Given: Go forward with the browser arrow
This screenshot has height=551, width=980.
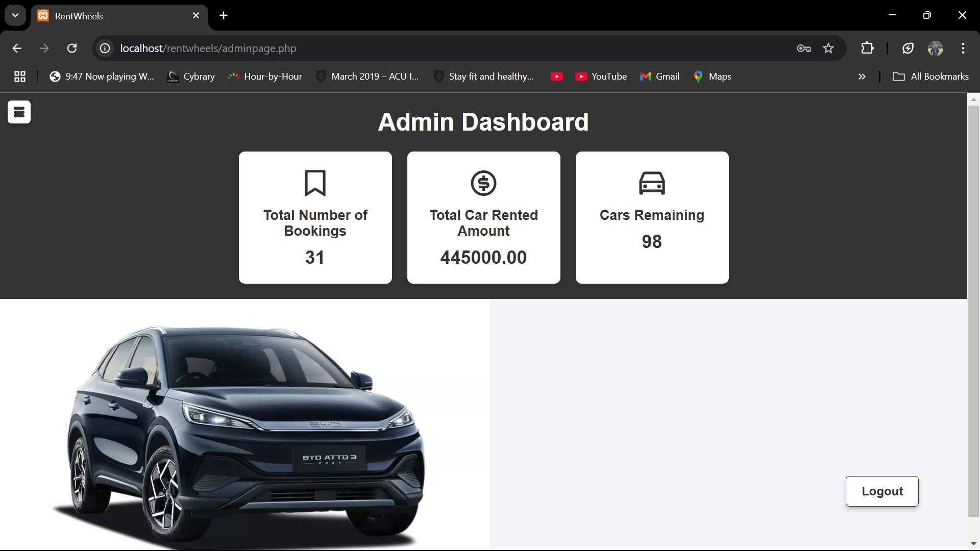Looking at the screenshot, I should click(x=44, y=48).
